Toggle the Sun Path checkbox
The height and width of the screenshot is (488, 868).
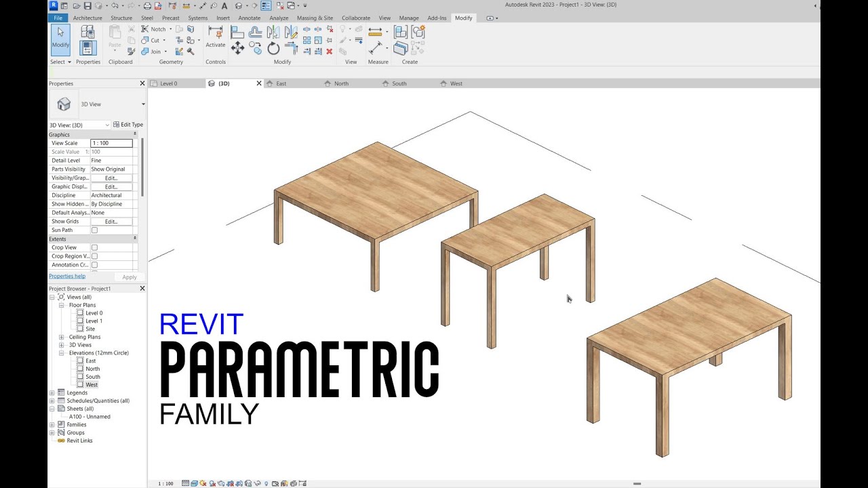94,230
